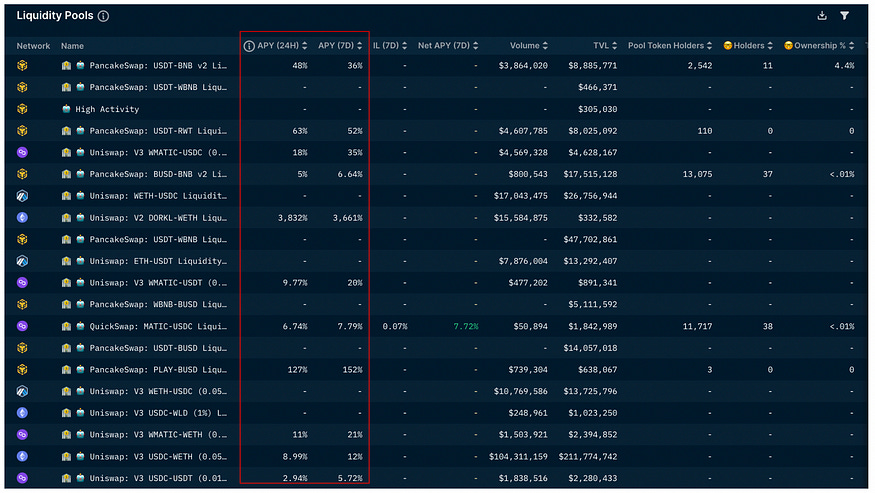Open PancakeSwap: PLAY-BUSD pool link
Viewport: 875px width, 493px height.
coord(158,370)
